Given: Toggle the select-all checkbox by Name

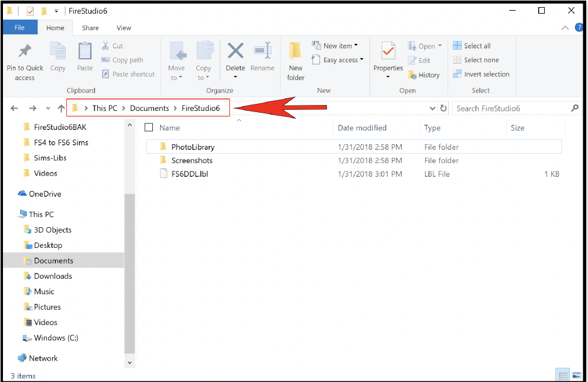Looking at the screenshot, I should [149, 128].
